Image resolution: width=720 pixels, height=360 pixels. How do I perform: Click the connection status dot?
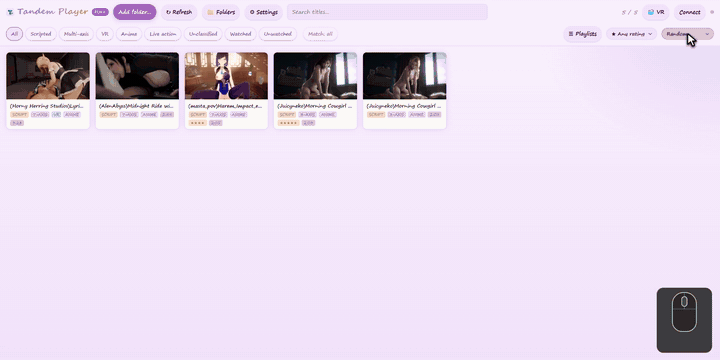coord(712,12)
